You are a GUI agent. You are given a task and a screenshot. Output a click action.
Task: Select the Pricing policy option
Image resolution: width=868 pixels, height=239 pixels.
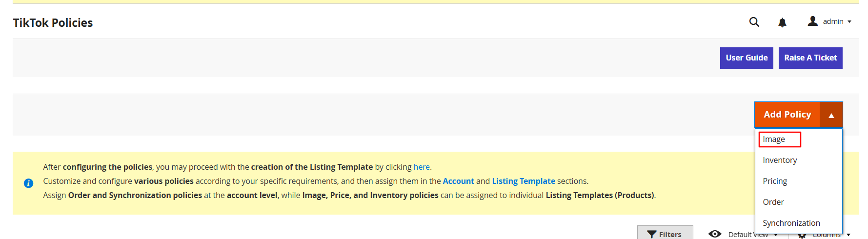click(775, 181)
